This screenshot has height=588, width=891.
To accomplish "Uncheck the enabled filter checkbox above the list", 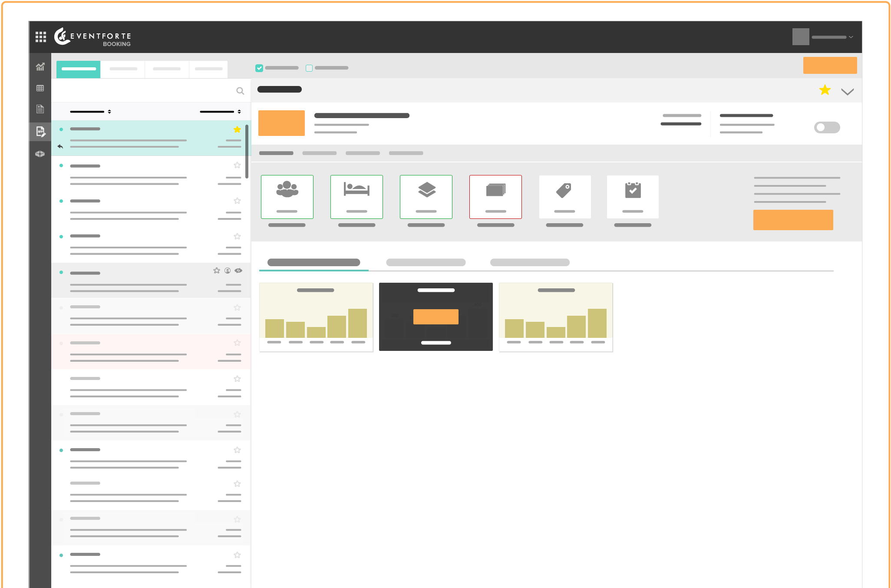I will [259, 68].
